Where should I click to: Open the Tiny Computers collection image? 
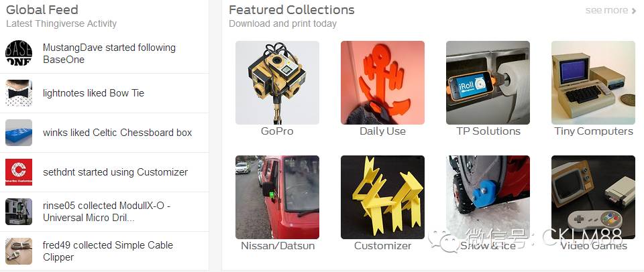[593, 82]
